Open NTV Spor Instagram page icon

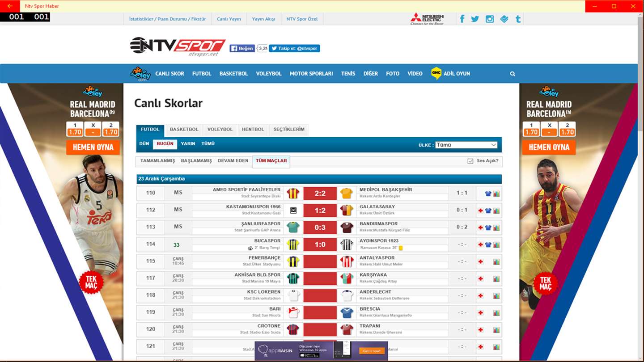pyautogui.click(x=490, y=19)
